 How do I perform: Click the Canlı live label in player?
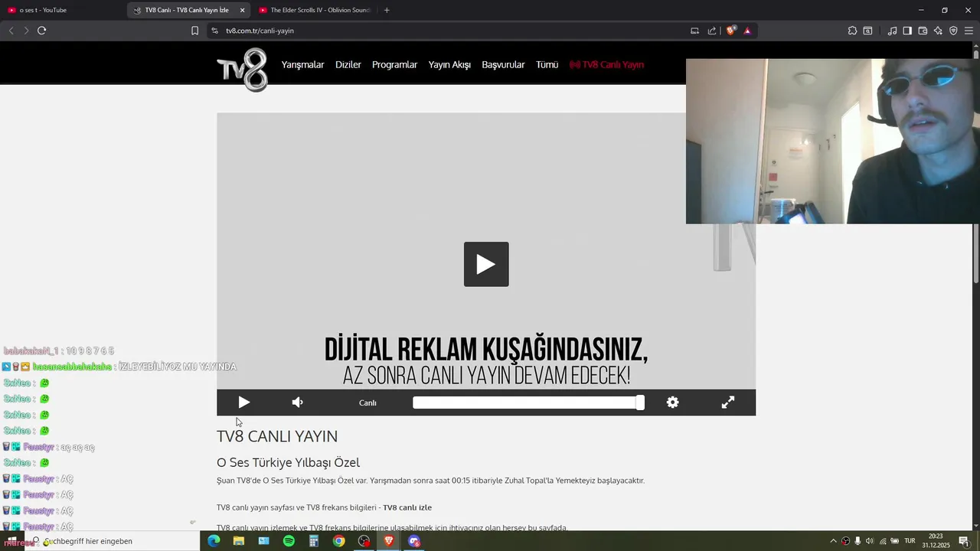coord(367,403)
